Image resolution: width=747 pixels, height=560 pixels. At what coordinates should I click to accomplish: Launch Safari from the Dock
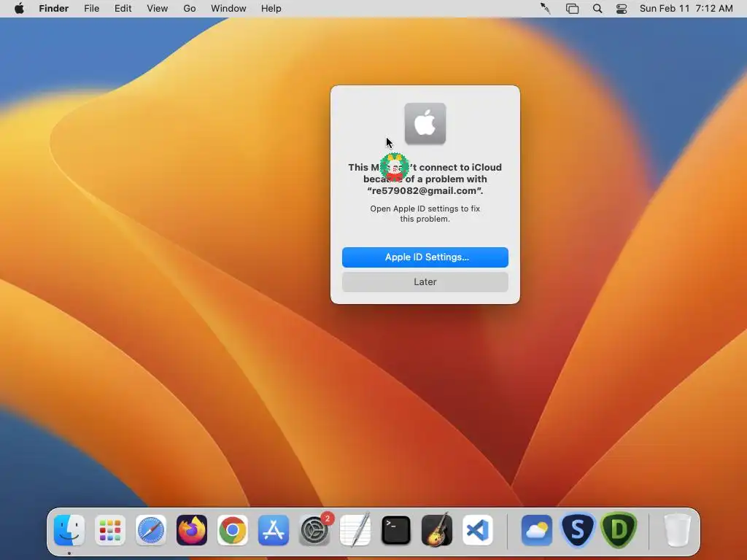(151, 530)
